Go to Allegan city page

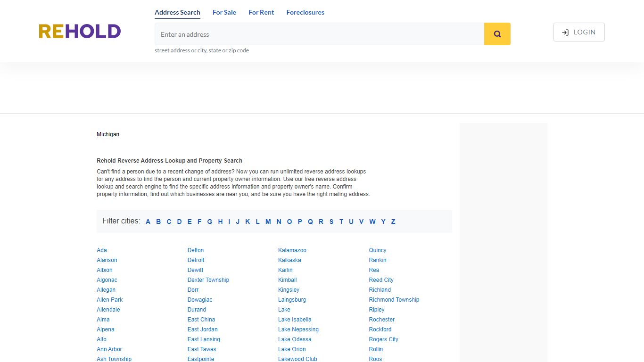(106, 290)
